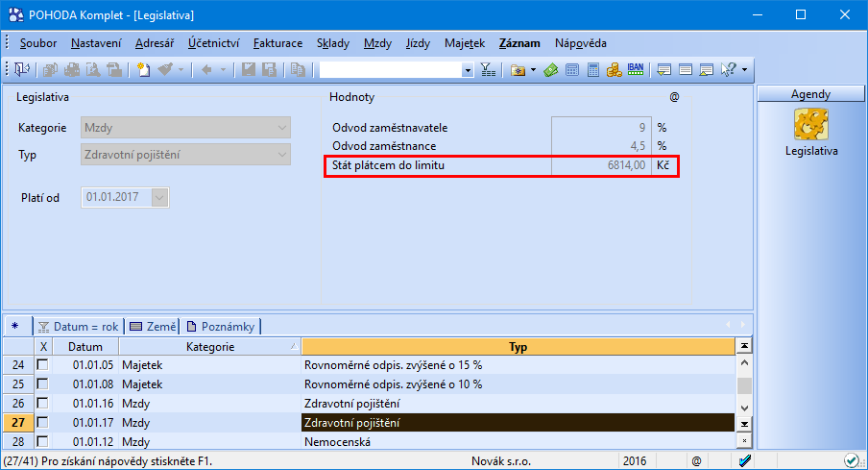Switch to the Země tab
The width and height of the screenshot is (868, 470).
click(x=153, y=327)
